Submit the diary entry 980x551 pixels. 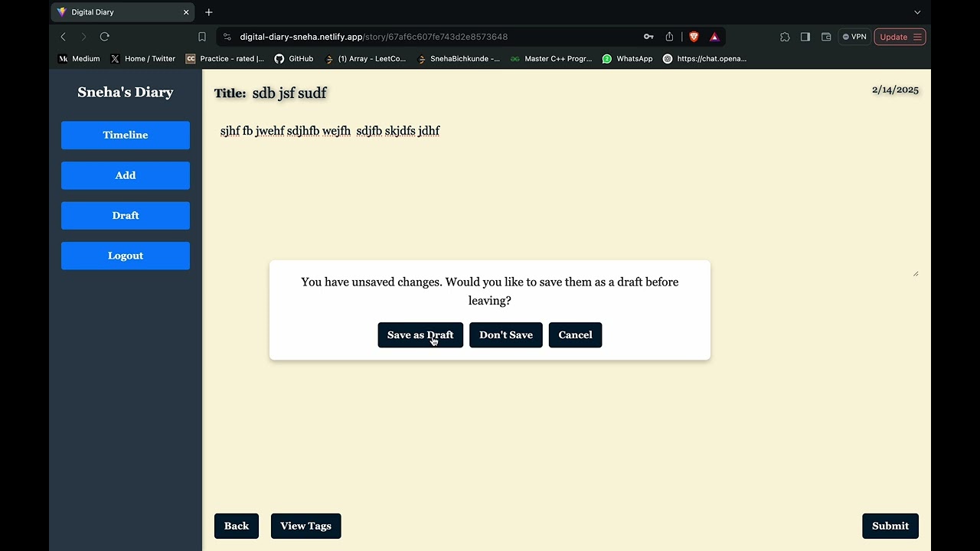pyautogui.click(x=890, y=526)
